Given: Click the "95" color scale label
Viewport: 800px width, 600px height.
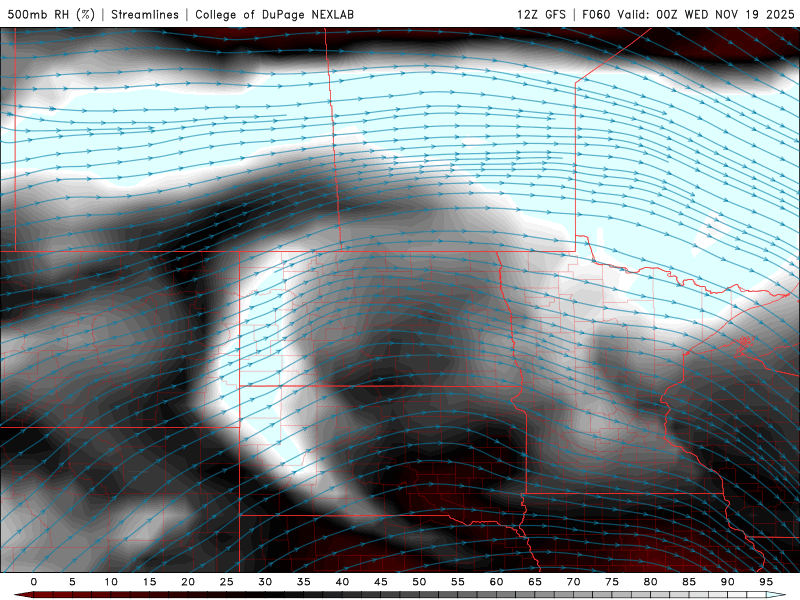Looking at the screenshot, I should pyautogui.click(x=766, y=582).
